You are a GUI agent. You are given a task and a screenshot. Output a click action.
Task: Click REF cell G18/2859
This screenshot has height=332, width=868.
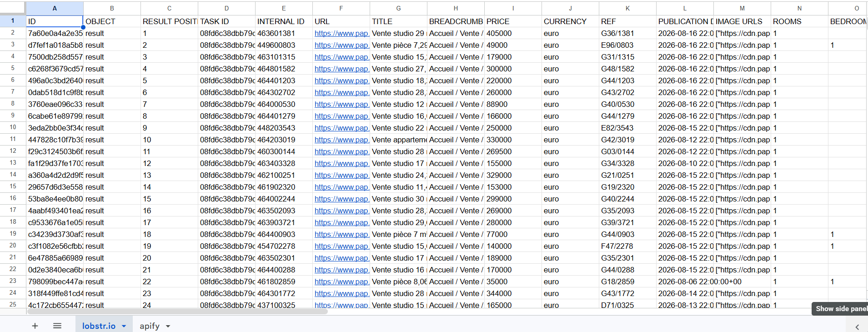627,282
